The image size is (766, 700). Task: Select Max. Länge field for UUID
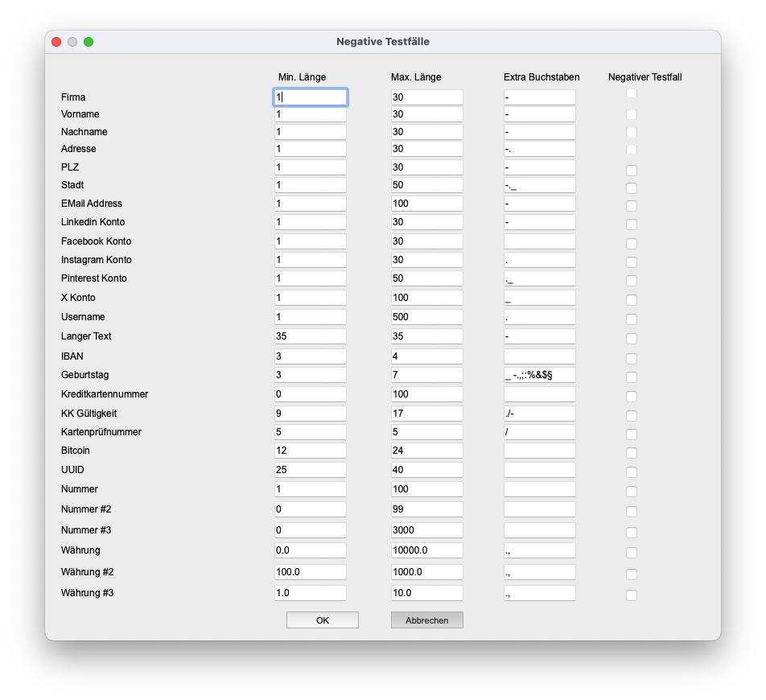[x=427, y=470]
